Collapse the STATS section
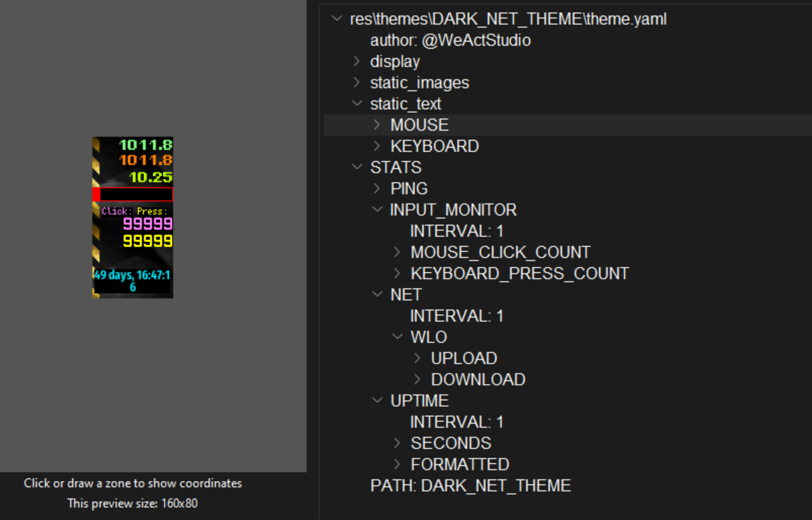The image size is (812, 520). click(x=356, y=167)
